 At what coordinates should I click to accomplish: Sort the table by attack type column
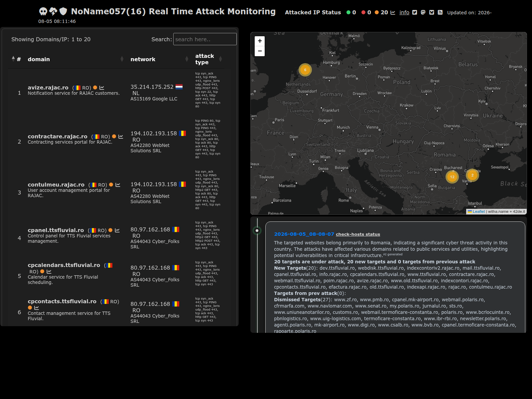point(208,59)
